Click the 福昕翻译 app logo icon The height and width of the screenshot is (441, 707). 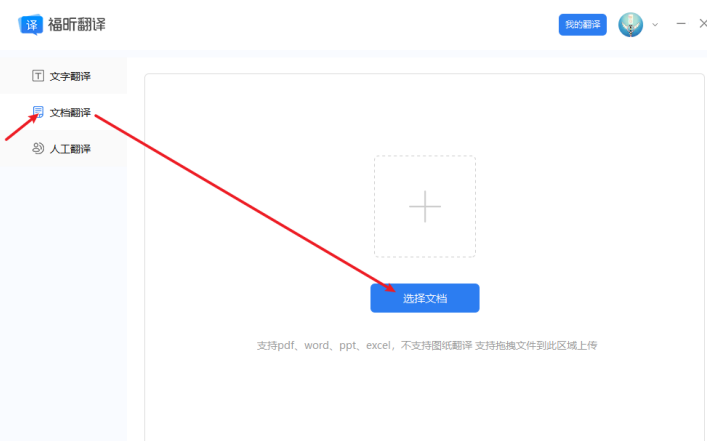tap(31, 24)
